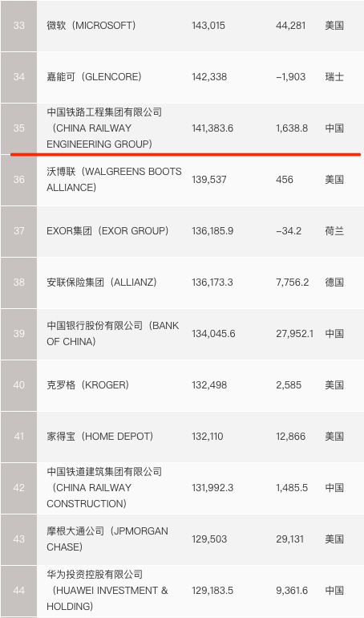Click Huawei revenue value 129,183.5

pos(212,591)
